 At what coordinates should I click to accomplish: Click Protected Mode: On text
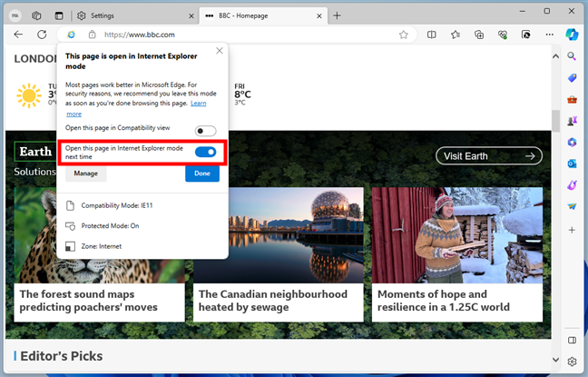click(111, 226)
